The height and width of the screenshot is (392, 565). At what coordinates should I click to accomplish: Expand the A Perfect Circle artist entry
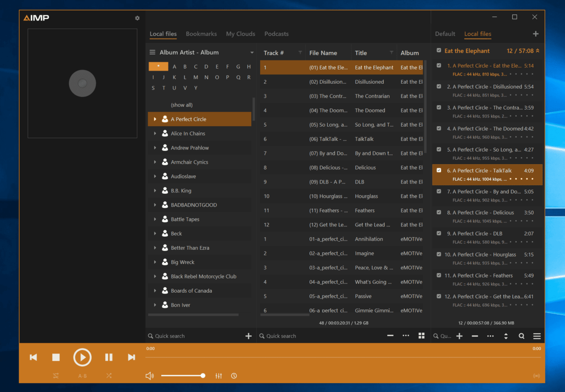(x=155, y=119)
